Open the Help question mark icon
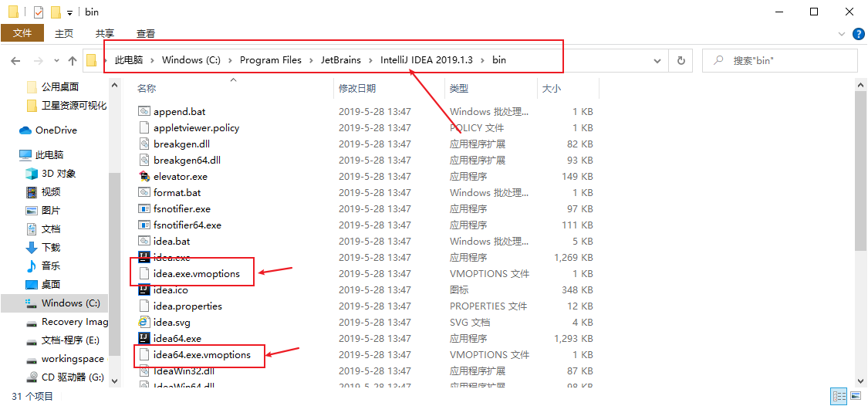The height and width of the screenshot is (406, 868). (856, 34)
